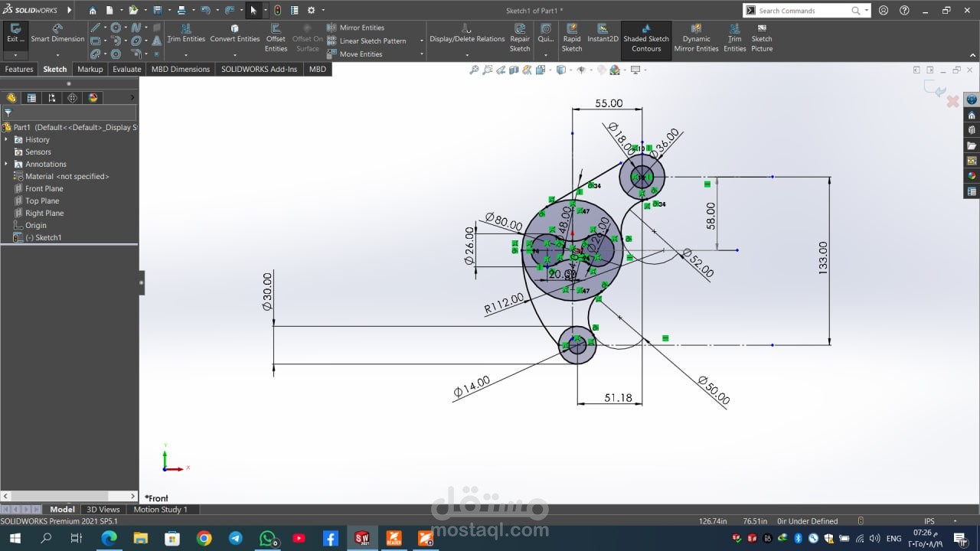Open WhatsApp from the Windows taskbar
Image resolution: width=980 pixels, height=551 pixels.
point(267,539)
